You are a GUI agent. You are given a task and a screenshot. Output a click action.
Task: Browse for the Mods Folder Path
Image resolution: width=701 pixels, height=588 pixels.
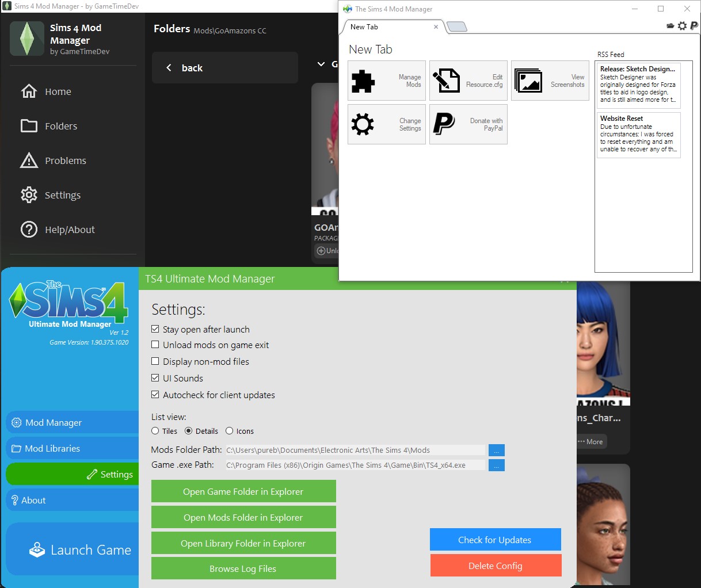(x=497, y=450)
